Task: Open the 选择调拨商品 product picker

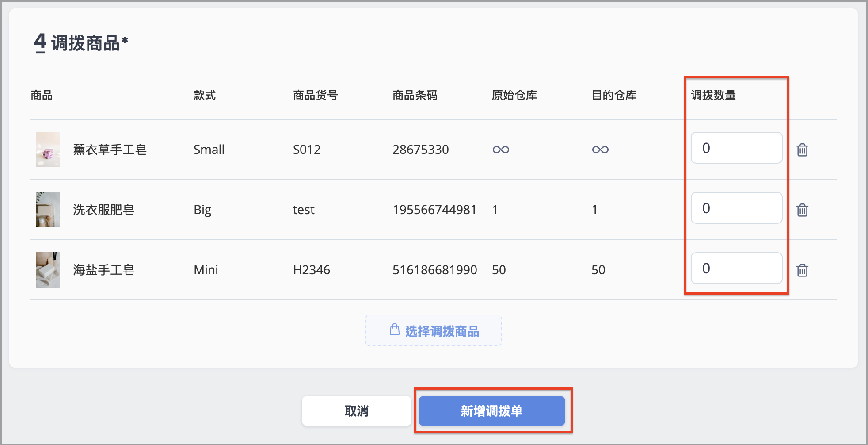Action: point(434,330)
